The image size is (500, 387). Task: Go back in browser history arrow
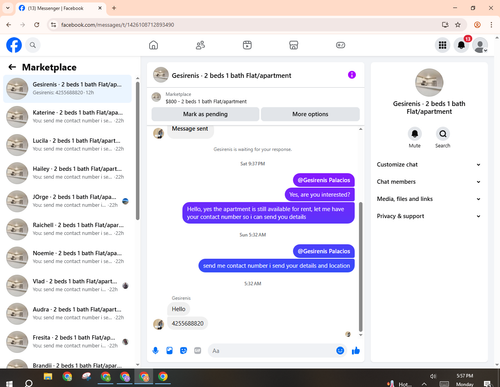9,25
